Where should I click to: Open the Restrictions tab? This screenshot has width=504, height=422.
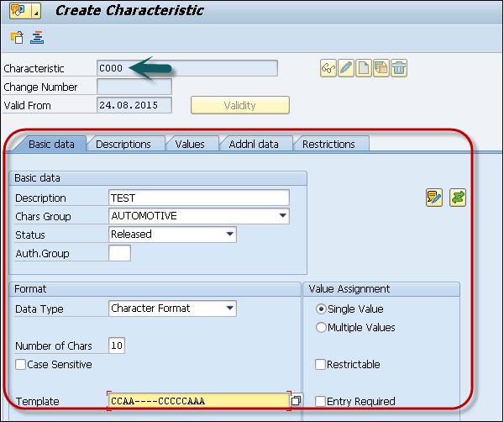click(x=328, y=144)
